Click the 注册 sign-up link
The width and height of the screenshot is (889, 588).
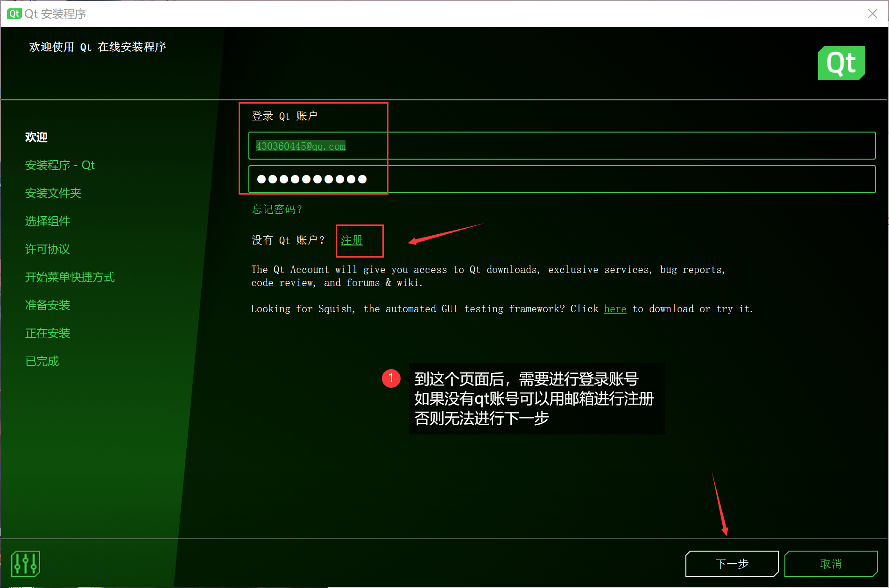coord(352,240)
